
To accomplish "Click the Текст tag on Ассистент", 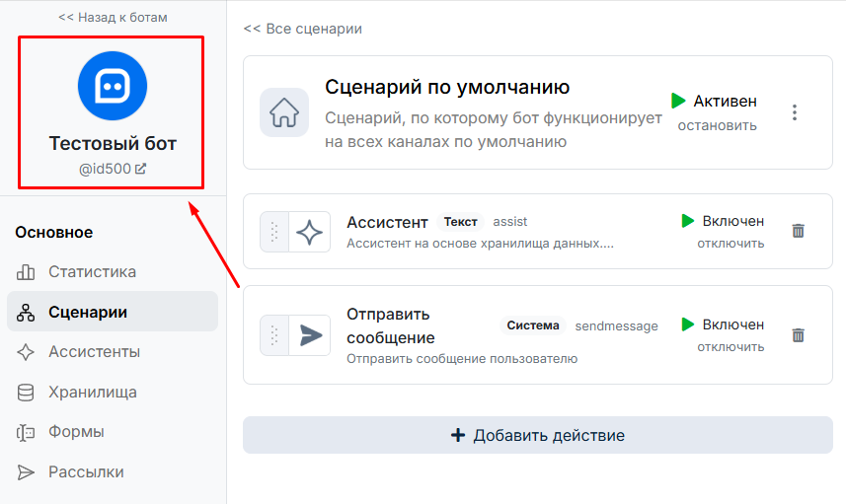I will 460,222.
